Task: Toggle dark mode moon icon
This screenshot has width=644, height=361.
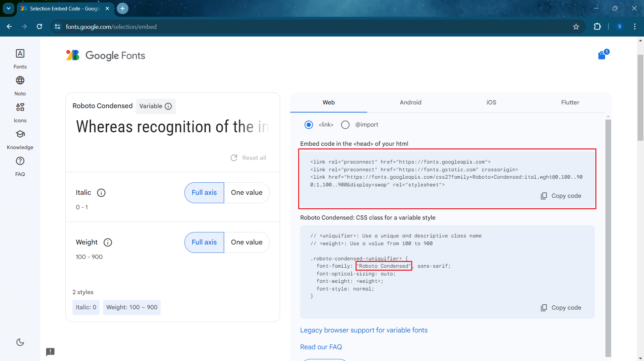Action: 20,342
